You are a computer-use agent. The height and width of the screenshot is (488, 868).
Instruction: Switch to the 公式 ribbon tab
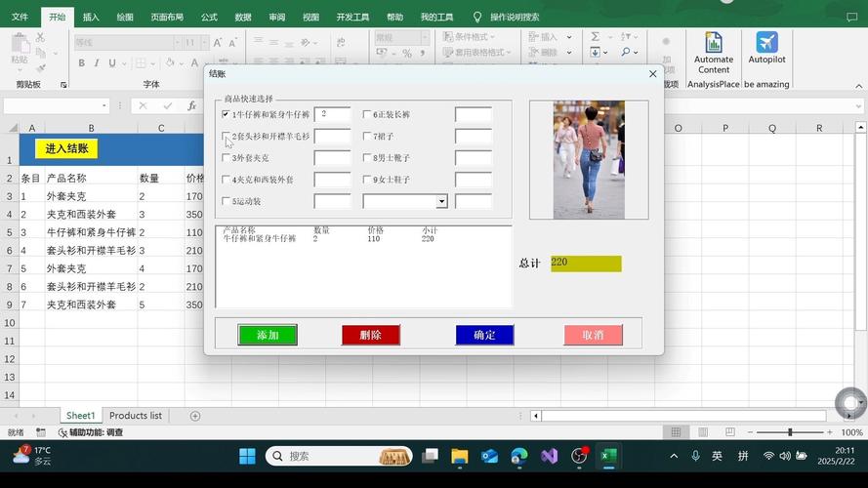[209, 18]
